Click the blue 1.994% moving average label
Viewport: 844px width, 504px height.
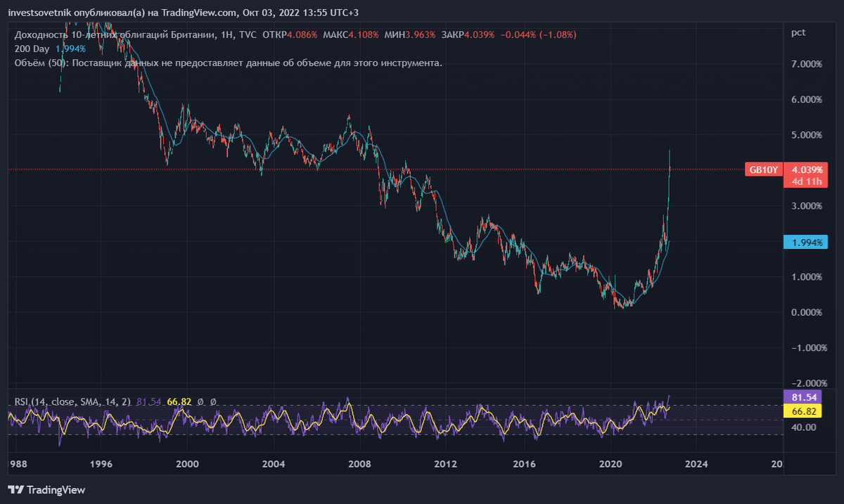[x=807, y=242]
